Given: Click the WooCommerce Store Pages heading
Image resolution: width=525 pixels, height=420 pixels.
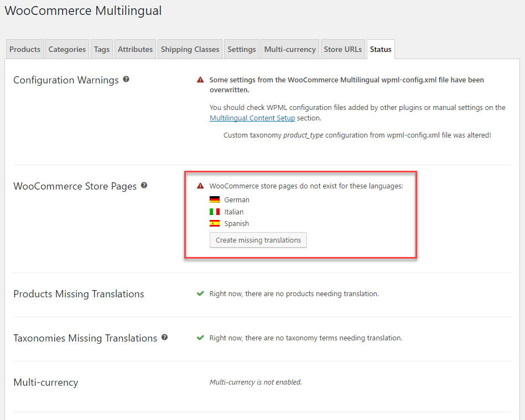Looking at the screenshot, I should 75,186.
